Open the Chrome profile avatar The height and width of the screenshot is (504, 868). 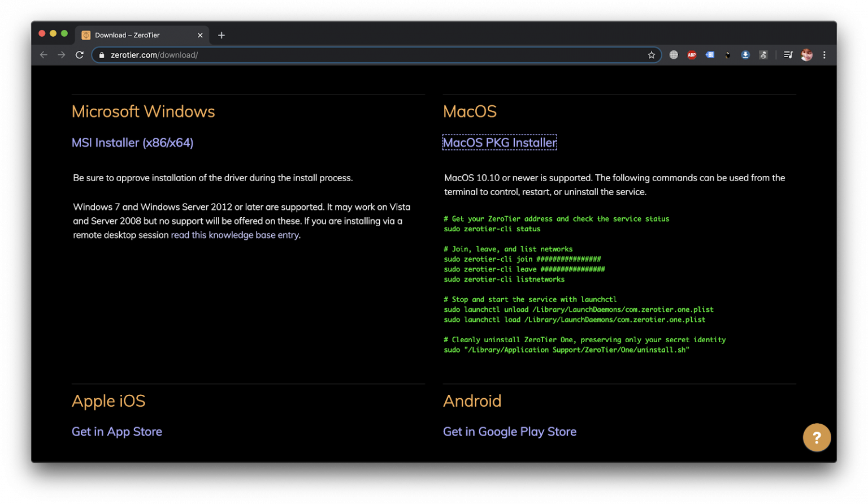(x=806, y=55)
